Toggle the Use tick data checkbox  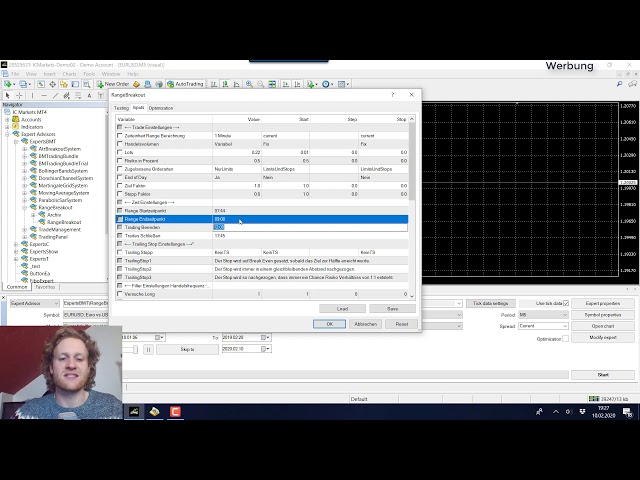click(566, 303)
